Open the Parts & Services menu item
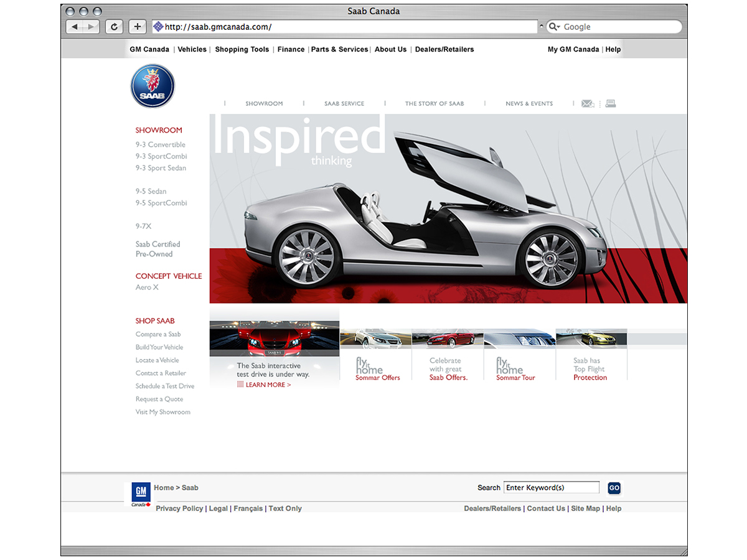Viewport: 747px width, 560px height. tap(340, 50)
